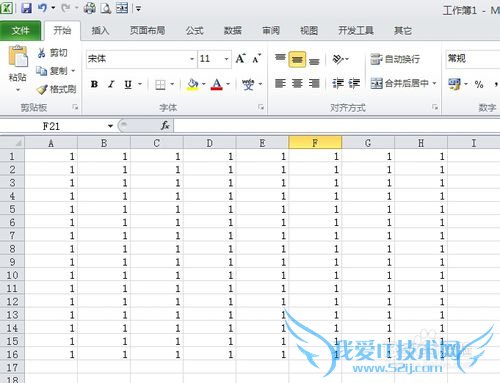This screenshot has width=500, height=383.
Task: Click the 自动换行 wrap text button
Action: tap(395, 59)
